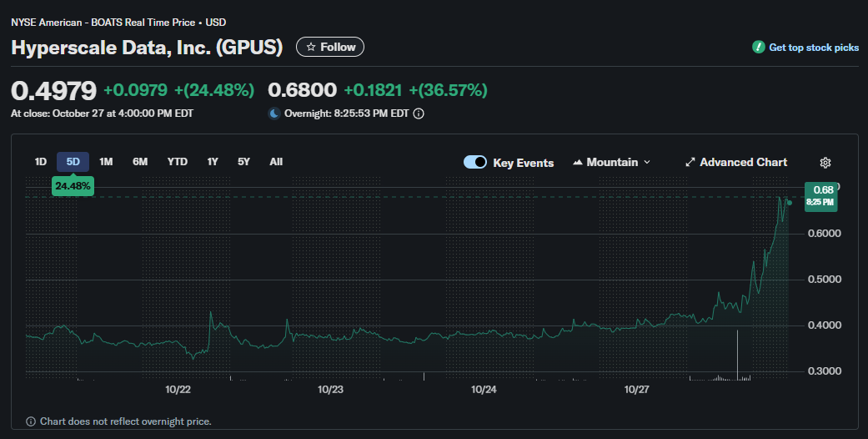Switch to the 1M range
Viewport: 868px width, 439px height.
(106, 162)
